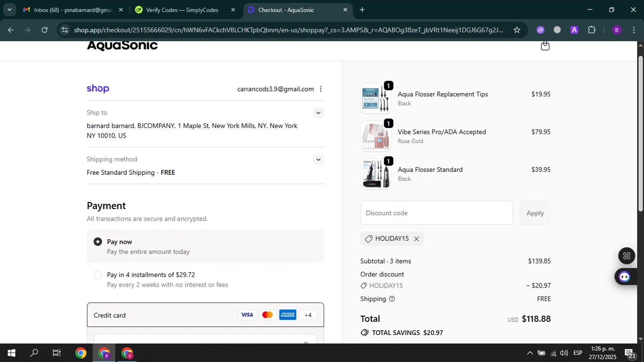Open Windows taskbar search
The height and width of the screenshot is (362, 644).
[34, 353]
